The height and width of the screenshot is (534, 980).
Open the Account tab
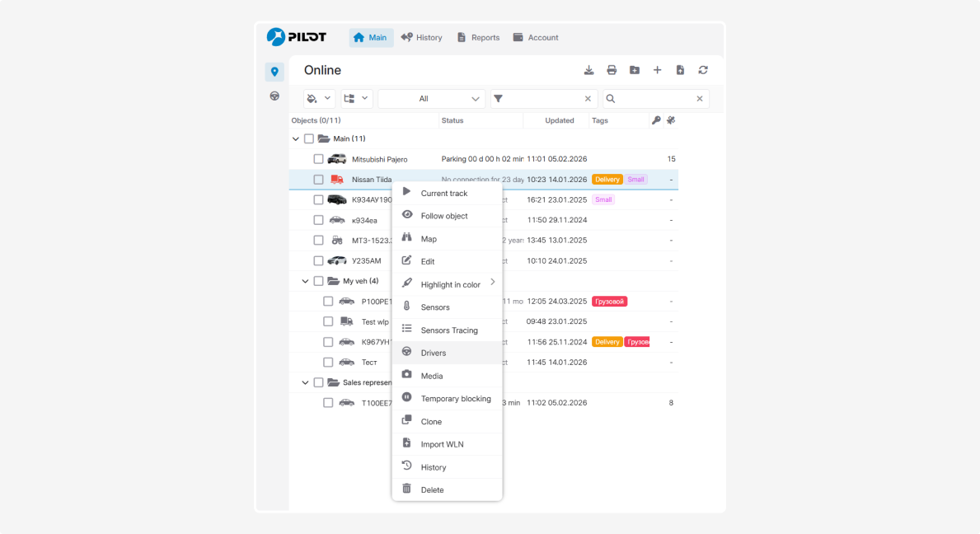coord(536,38)
